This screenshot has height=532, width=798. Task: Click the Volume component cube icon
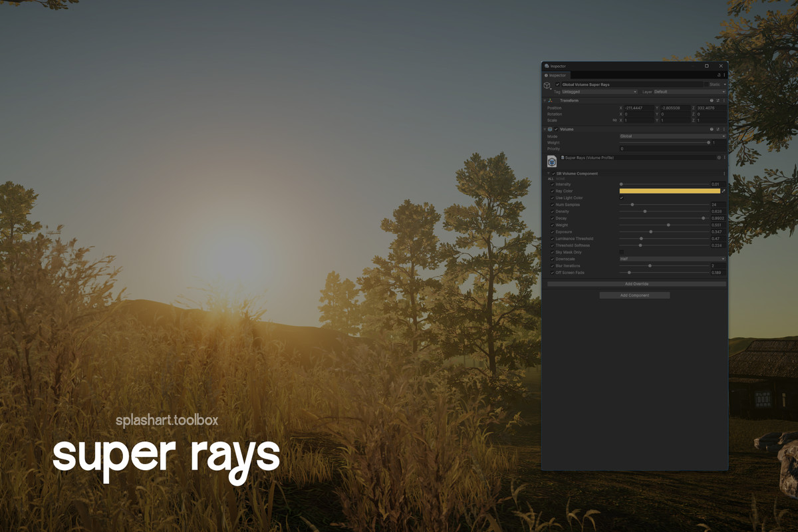pyautogui.click(x=550, y=129)
